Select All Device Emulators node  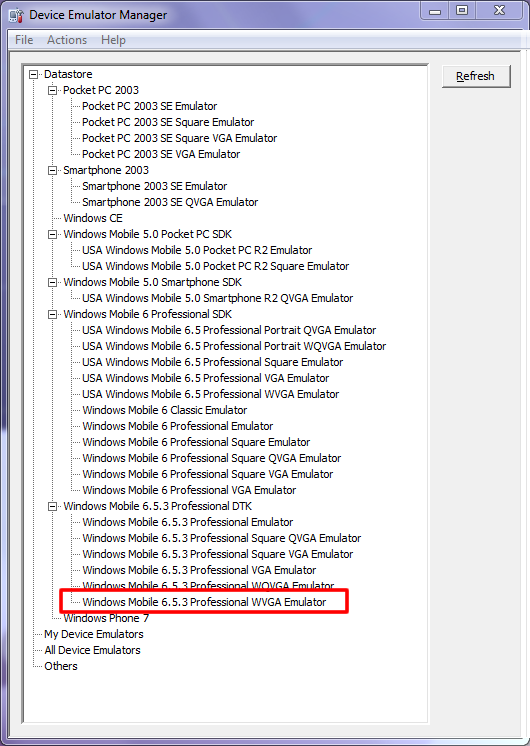point(92,650)
